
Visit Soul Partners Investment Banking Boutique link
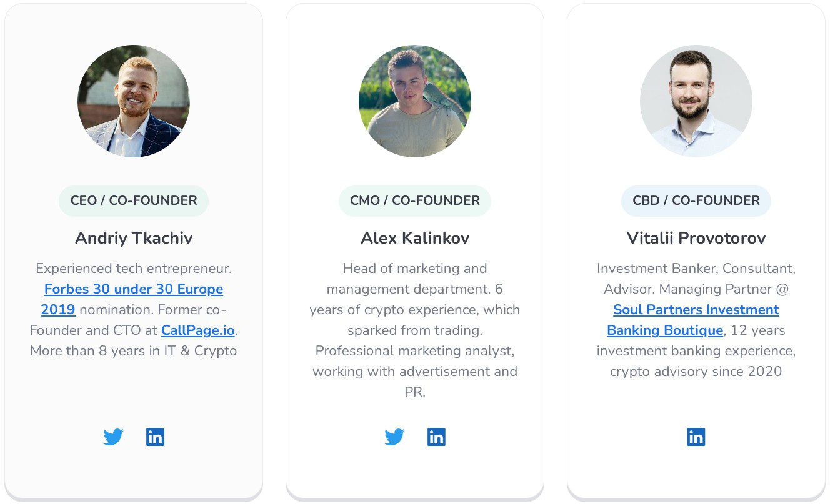pyautogui.click(x=696, y=310)
